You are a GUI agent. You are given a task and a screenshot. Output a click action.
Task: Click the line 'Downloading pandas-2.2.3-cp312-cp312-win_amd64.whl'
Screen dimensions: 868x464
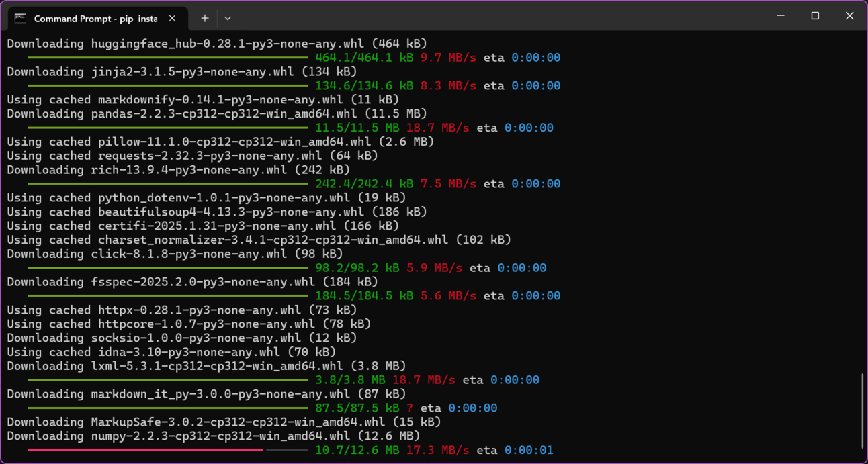(217, 113)
